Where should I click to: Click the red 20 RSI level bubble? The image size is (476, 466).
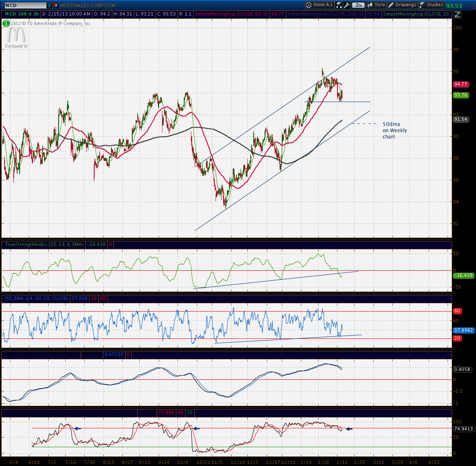click(x=457, y=338)
